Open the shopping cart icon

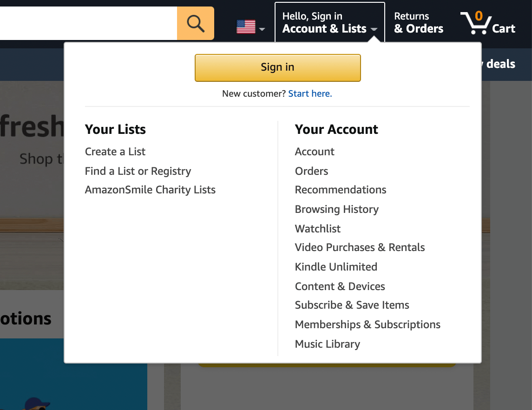(x=475, y=23)
